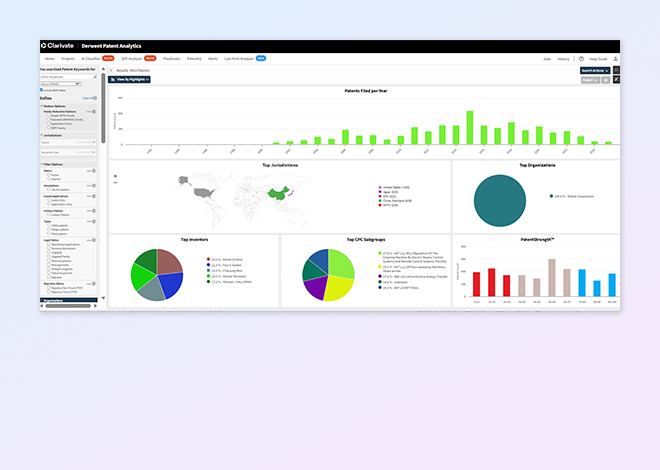Click Grants/Applications clear icon

[x=94, y=196]
